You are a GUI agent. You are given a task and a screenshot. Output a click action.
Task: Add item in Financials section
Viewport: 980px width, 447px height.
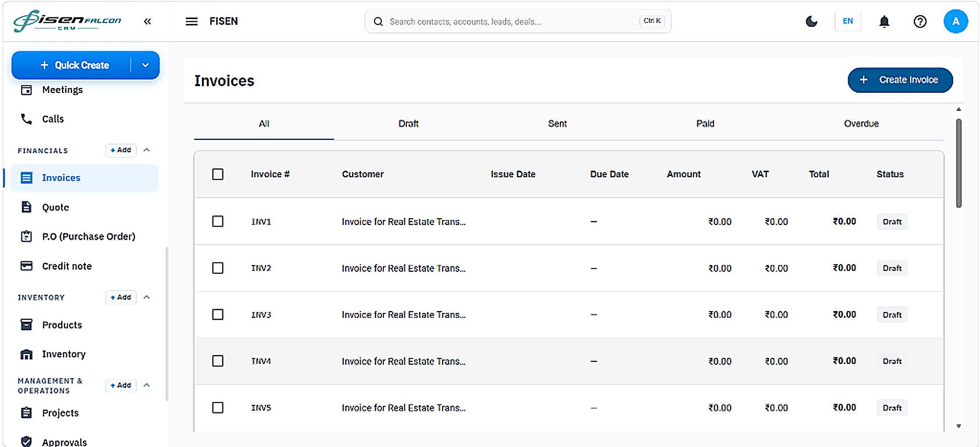click(121, 150)
